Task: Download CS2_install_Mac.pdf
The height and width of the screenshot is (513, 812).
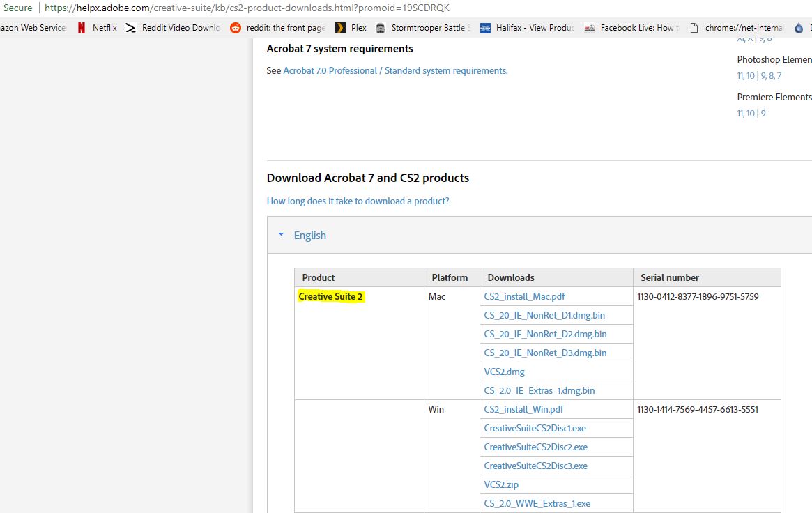Action: (524, 296)
